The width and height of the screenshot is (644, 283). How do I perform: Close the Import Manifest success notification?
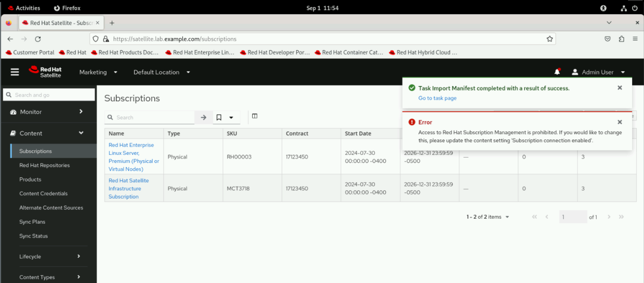pyautogui.click(x=620, y=88)
